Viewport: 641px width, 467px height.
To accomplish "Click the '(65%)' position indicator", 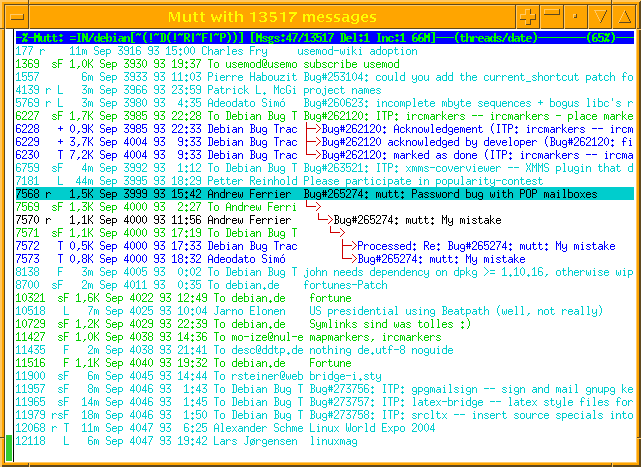I will [x=601, y=38].
